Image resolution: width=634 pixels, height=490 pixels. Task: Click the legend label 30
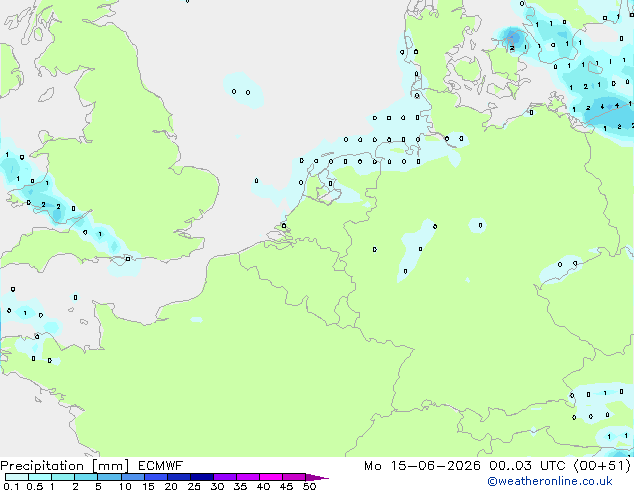[x=217, y=486]
